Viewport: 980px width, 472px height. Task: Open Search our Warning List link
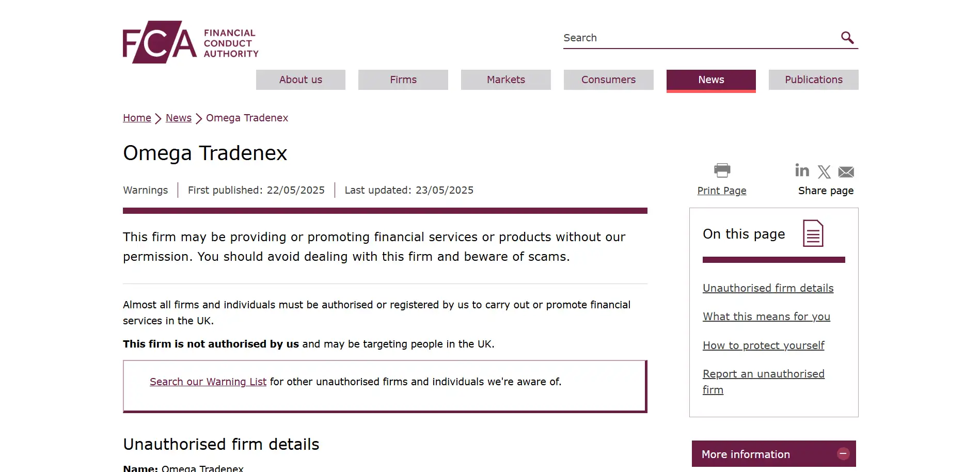coord(208,382)
